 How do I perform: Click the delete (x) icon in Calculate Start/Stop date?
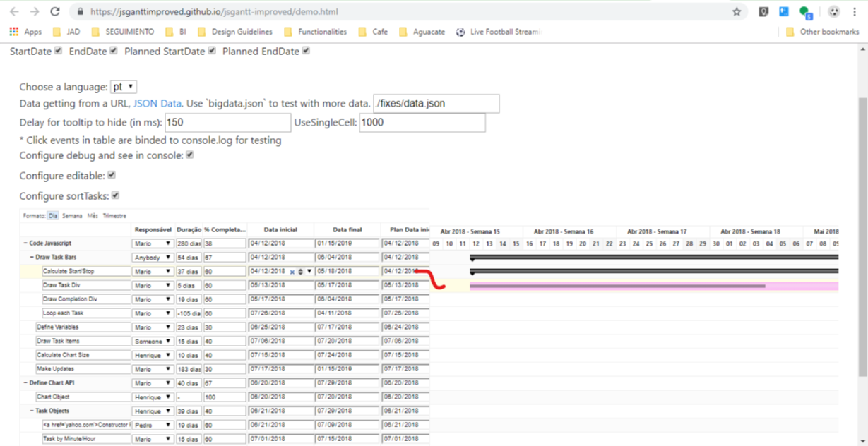(x=292, y=272)
